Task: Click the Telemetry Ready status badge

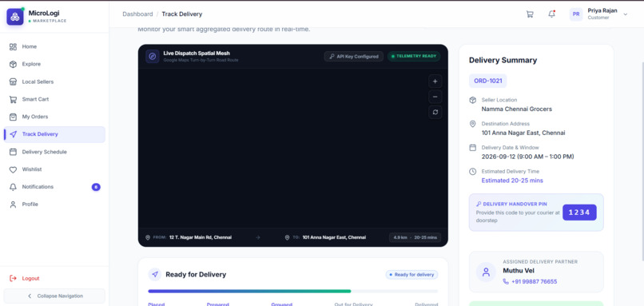Action: pyautogui.click(x=414, y=56)
